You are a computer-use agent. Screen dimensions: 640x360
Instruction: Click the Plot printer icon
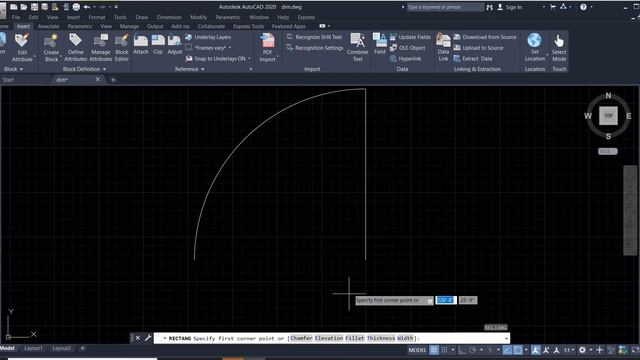76,7
